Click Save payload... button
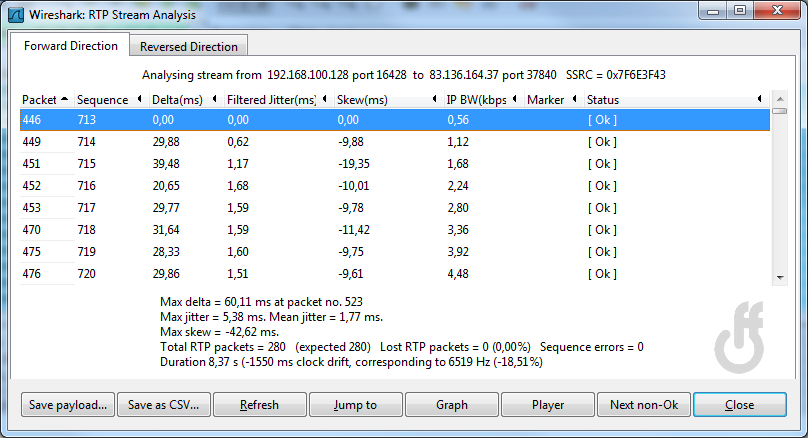The height and width of the screenshot is (438, 808). (68, 405)
